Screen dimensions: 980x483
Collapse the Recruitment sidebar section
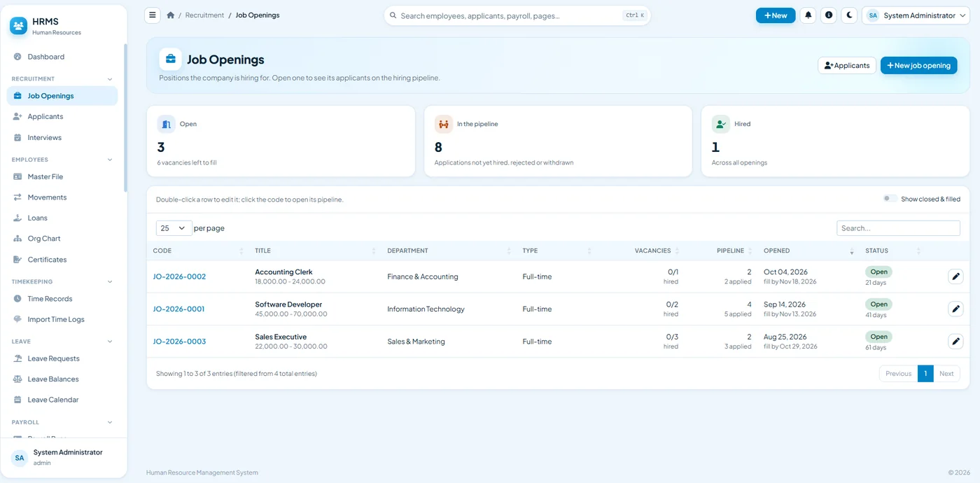[62, 79]
